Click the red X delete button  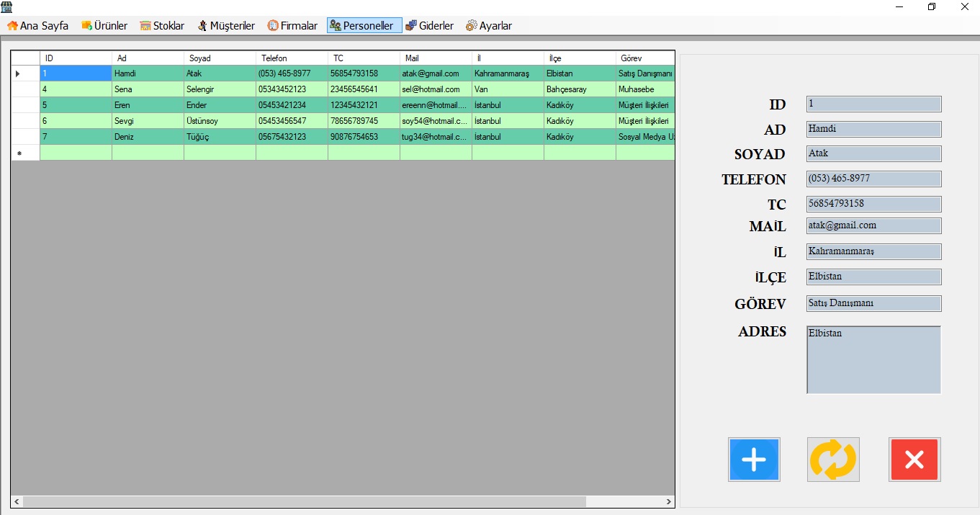tap(914, 460)
